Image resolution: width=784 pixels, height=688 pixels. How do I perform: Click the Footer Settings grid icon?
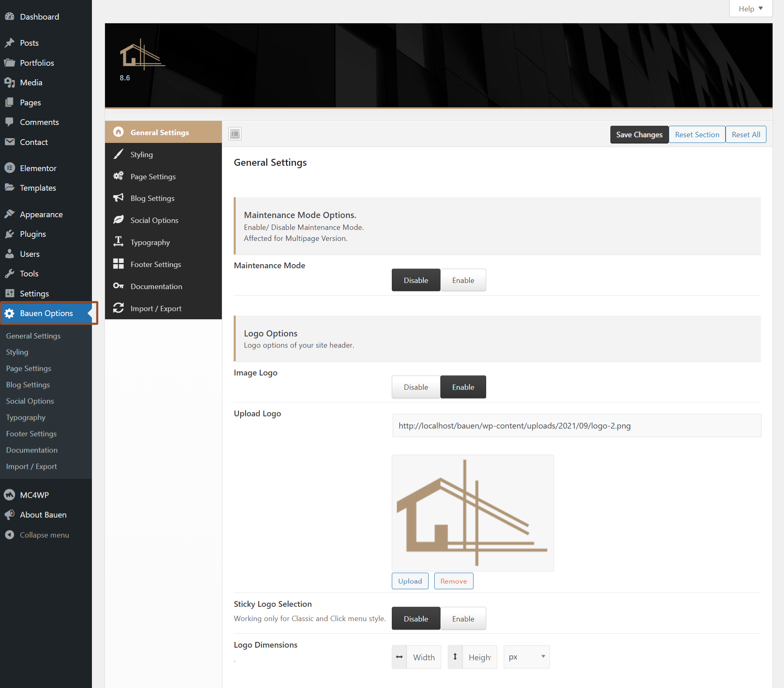point(118,264)
